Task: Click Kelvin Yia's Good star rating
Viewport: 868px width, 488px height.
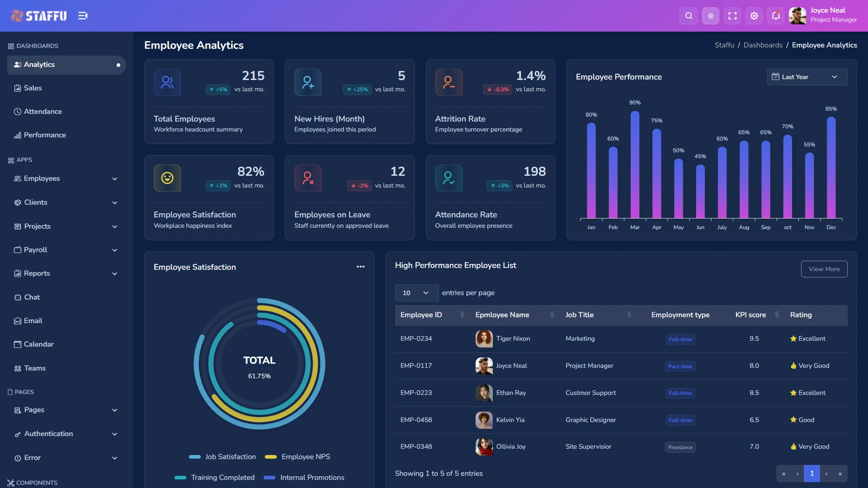Action: [x=802, y=420]
